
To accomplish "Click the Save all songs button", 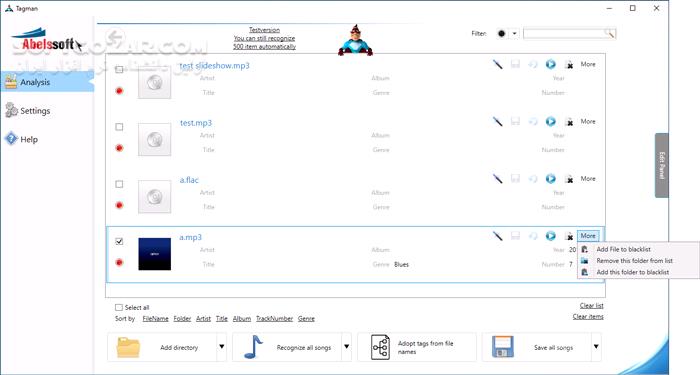I will 537,347.
